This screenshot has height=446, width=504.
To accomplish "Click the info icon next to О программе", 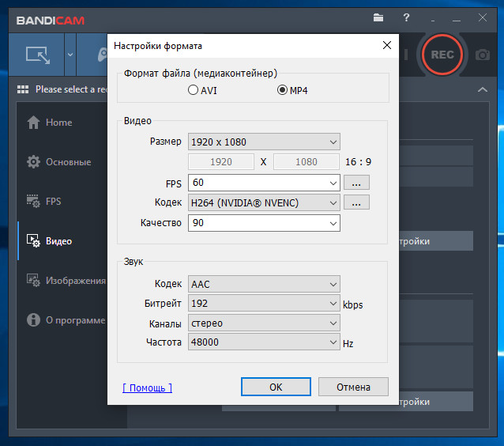I will coord(33,319).
